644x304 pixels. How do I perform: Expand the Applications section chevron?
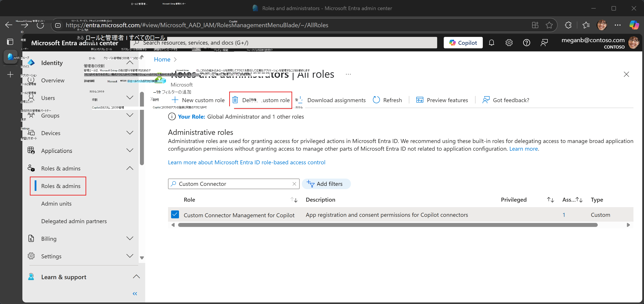click(x=130, y=150)
